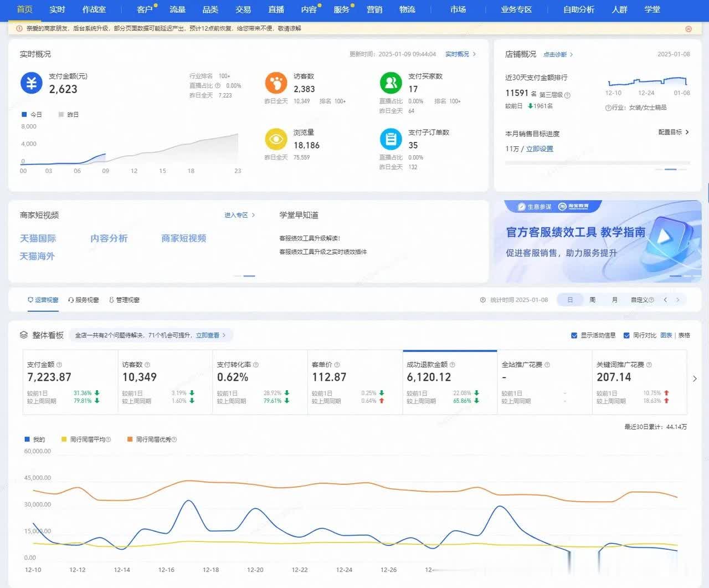Go to the 流量 navigation tab
Screen dimensions: 709x588
click(177, 9)
